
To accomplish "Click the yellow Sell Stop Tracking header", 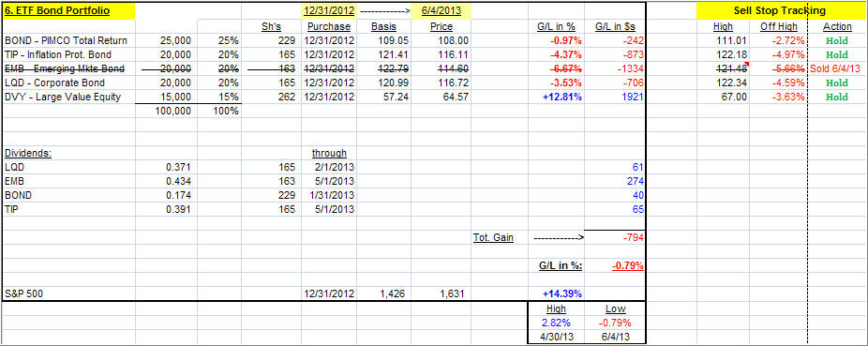I will coord(778,11).
